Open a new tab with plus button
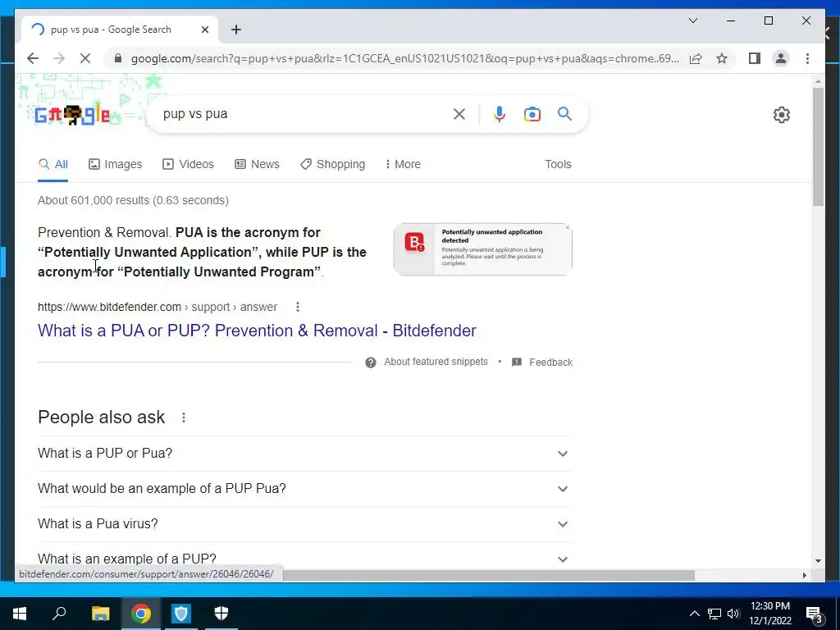The width and height of the screenshot is (840, 630). pos(236,30)
